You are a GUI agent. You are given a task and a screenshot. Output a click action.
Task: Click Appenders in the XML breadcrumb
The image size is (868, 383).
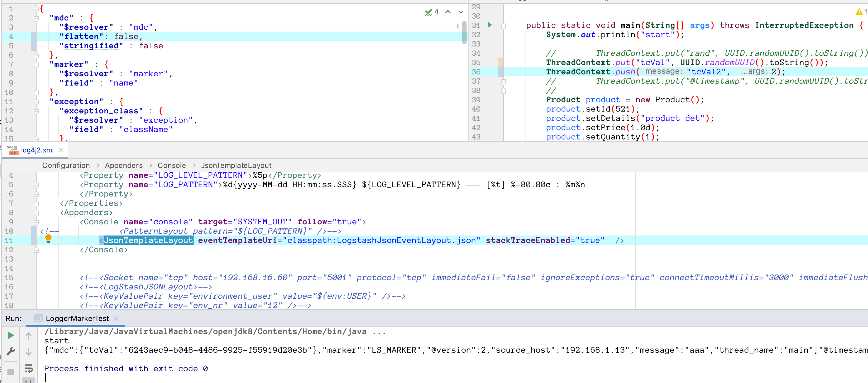124,165
